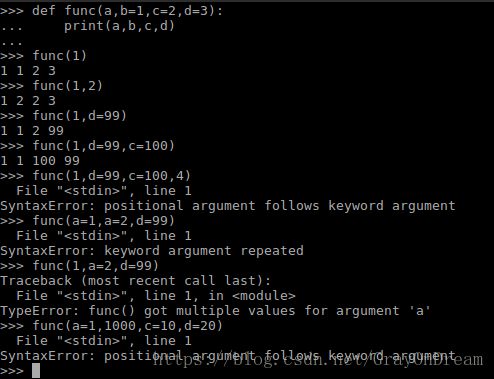Click the keyword argument repeated error
The height and width of the screenshot is (379, 494).
pos(152,251)
